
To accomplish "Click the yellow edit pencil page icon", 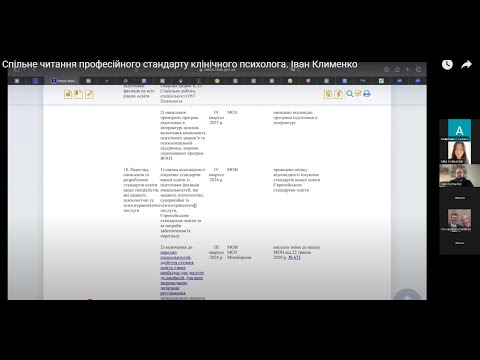I will (x=89, y=94).
